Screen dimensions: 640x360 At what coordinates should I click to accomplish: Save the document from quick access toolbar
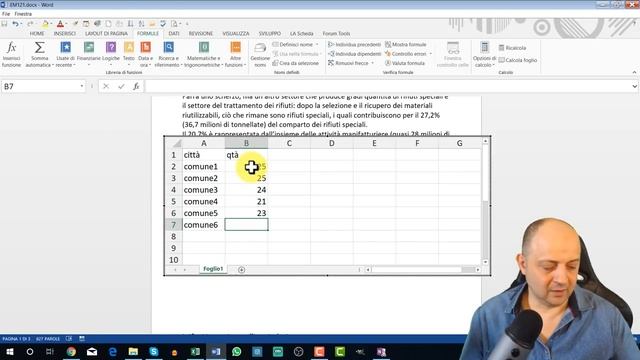4,24
